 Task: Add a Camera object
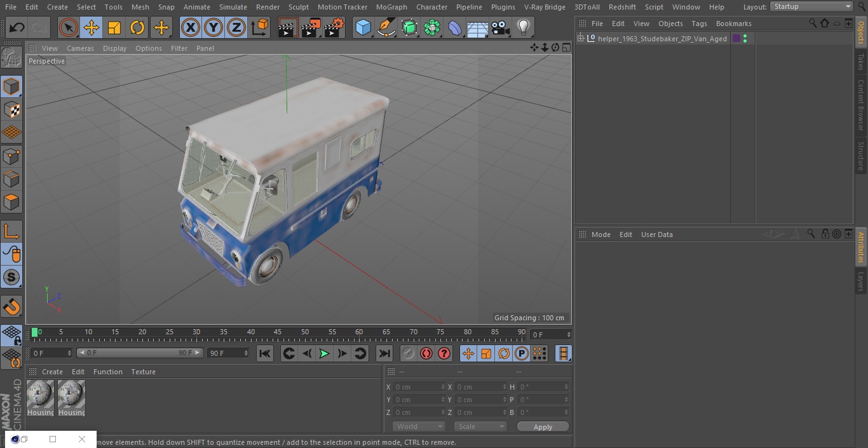501,27
